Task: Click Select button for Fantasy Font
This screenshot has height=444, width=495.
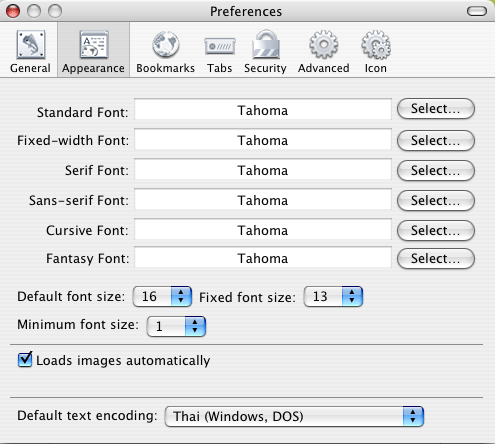Action: (x=436, y=258)
